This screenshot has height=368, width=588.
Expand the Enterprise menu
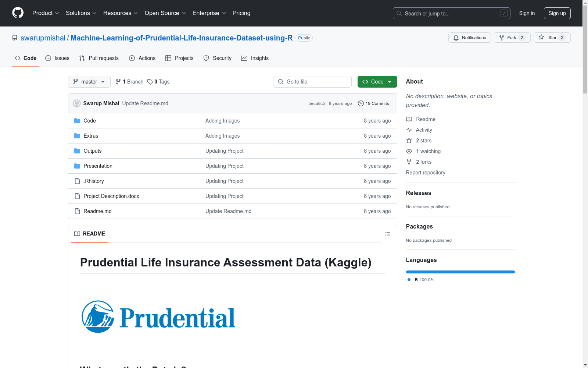(x=209, y=13)
